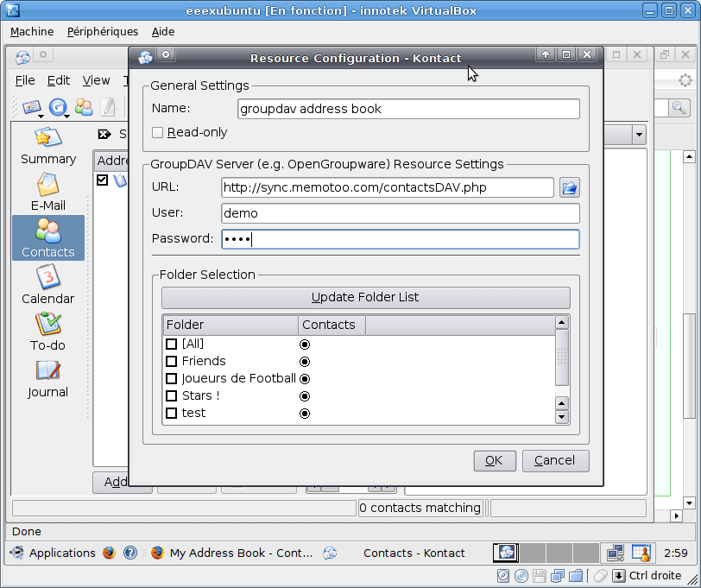Check the Stars ! folder checkbox
701x588 pixels.
point(171,395)
